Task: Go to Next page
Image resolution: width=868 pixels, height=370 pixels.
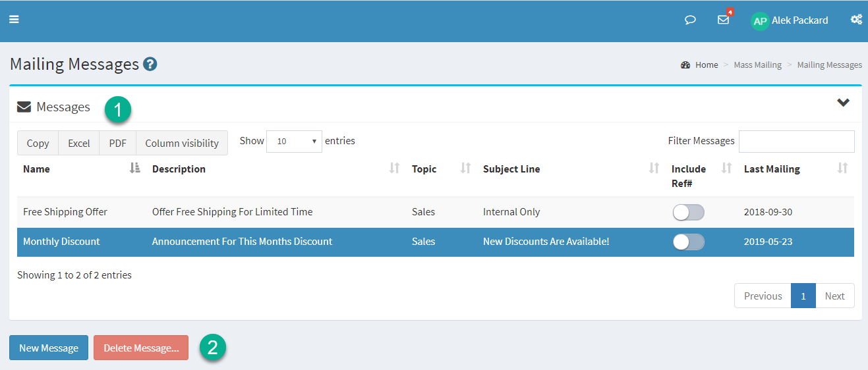Action: pos(834,296)
